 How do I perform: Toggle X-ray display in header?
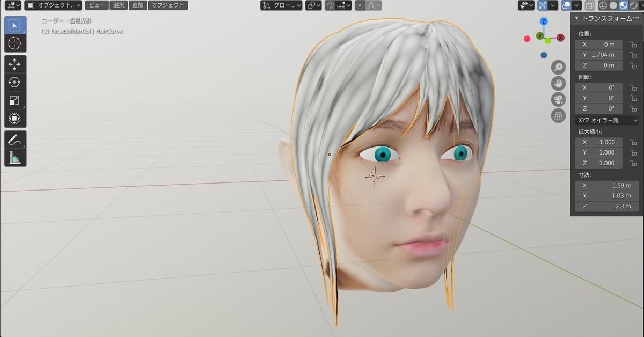tap(589, 5)
